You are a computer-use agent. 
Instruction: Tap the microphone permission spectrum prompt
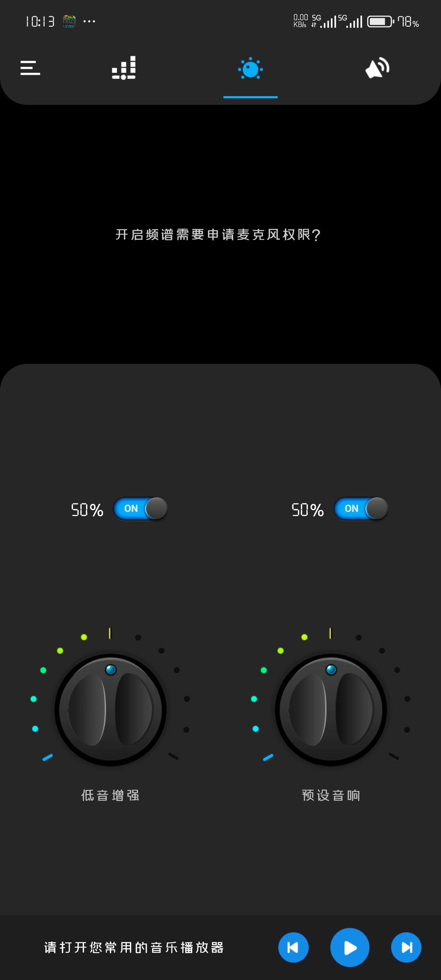pyautogui.click(x=218, y=235)
